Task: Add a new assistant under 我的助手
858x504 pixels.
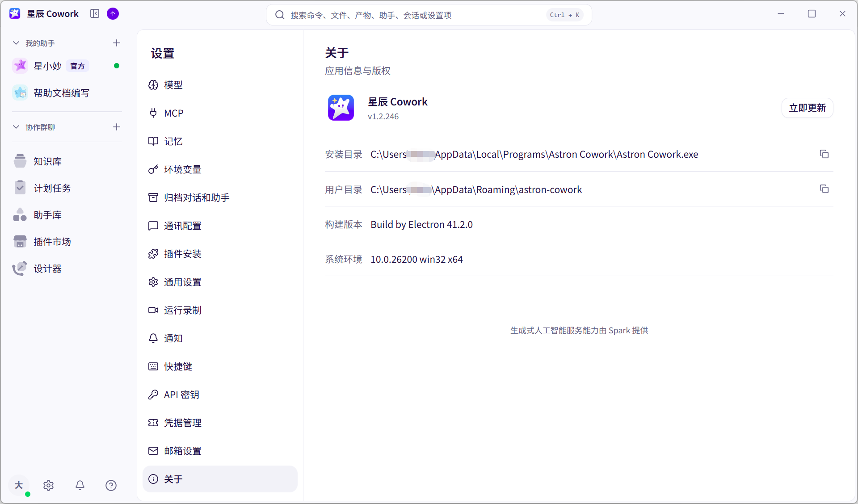Action: pos(117,43)
